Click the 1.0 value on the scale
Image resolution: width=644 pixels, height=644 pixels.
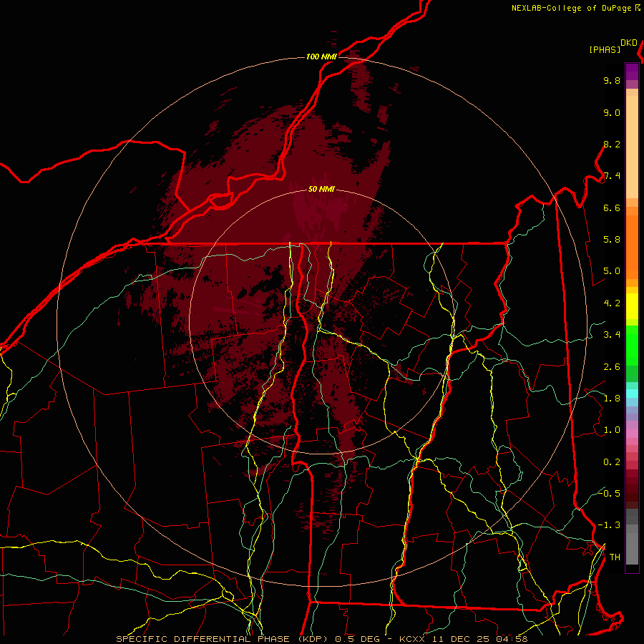612,430
